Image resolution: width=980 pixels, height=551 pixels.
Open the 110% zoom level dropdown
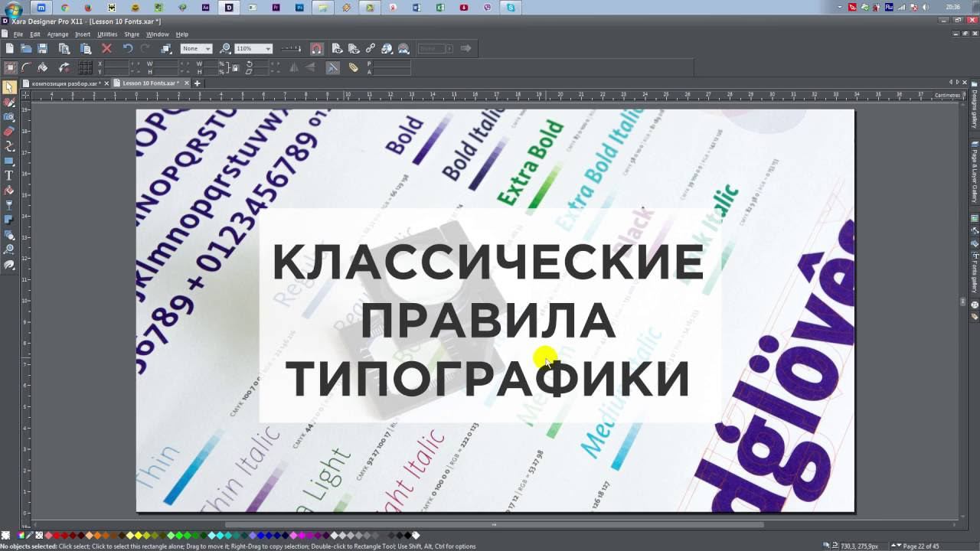[253, 48]
